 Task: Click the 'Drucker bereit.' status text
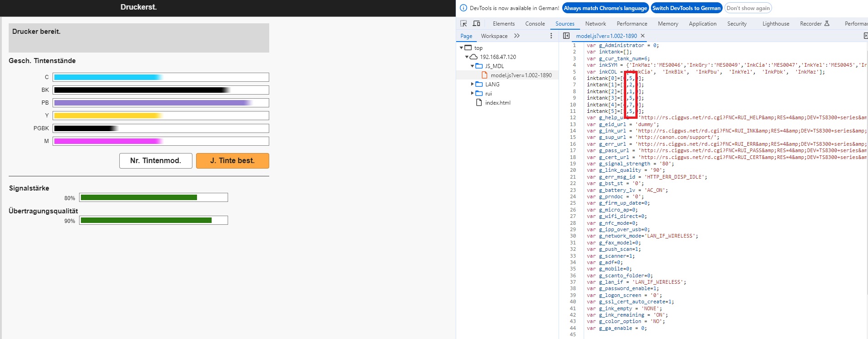click(36, 32)
